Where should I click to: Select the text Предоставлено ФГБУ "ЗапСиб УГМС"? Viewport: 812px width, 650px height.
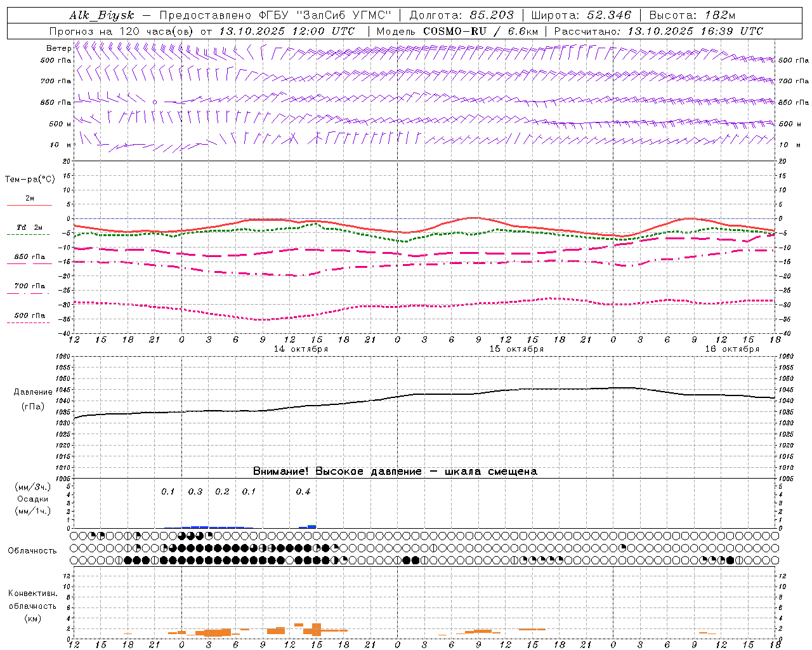275,15
